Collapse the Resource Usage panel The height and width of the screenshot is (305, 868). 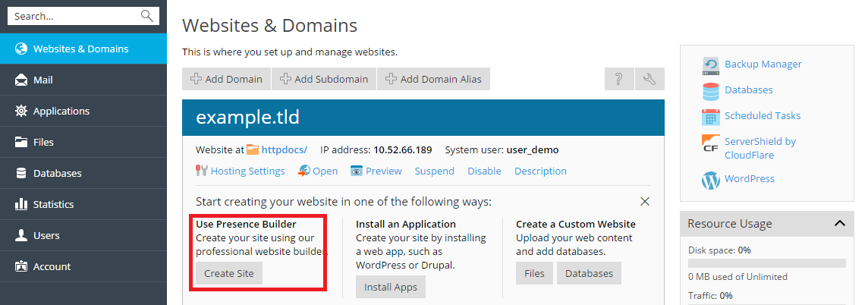(x=839, y=223)
